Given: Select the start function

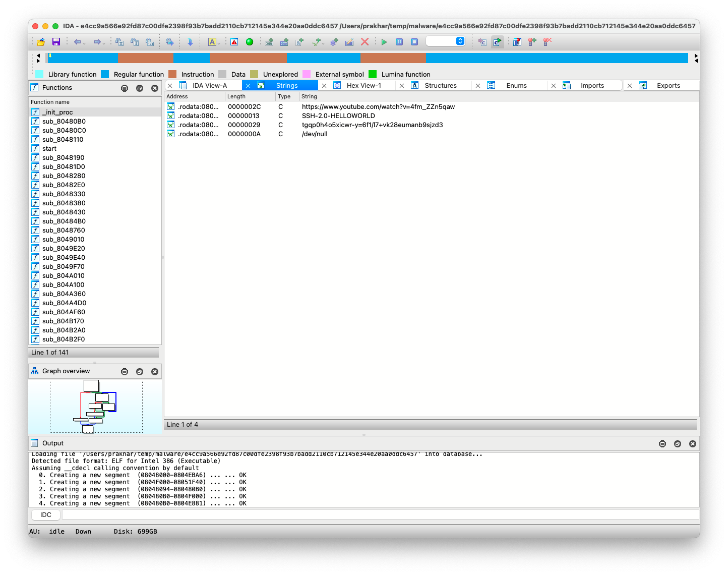Looking at the screenshot, I should (95, 149).
